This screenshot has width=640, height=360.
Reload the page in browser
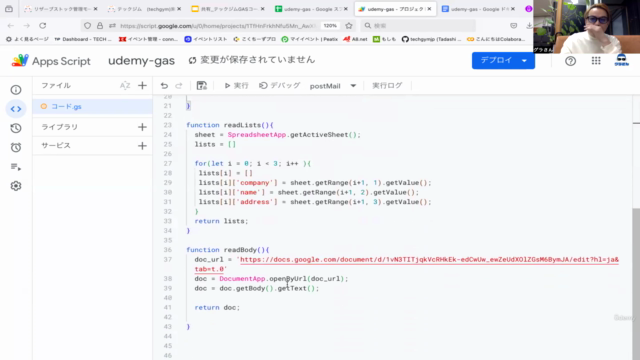coord(43,26)
